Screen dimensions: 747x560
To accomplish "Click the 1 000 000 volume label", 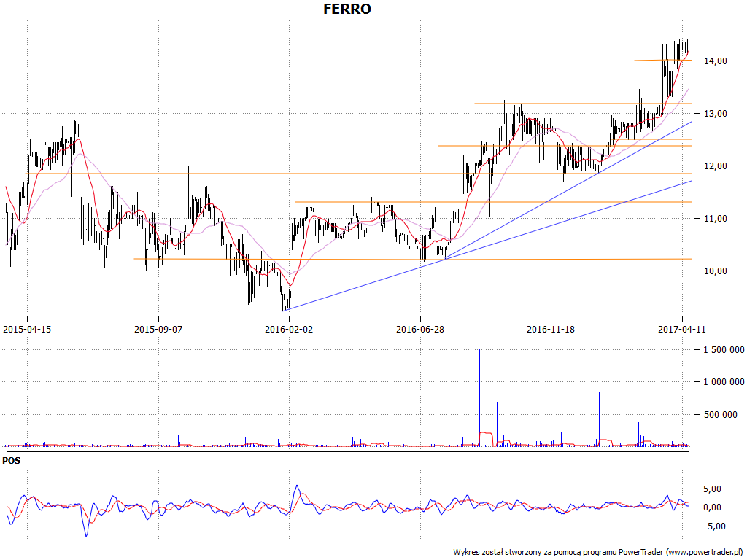I will 724,382.
